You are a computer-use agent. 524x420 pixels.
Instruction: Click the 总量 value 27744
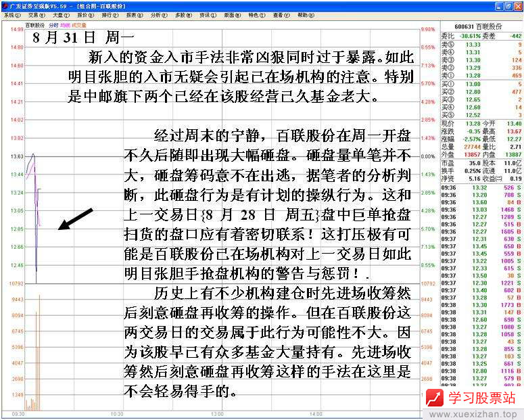(x=472, y=147)
